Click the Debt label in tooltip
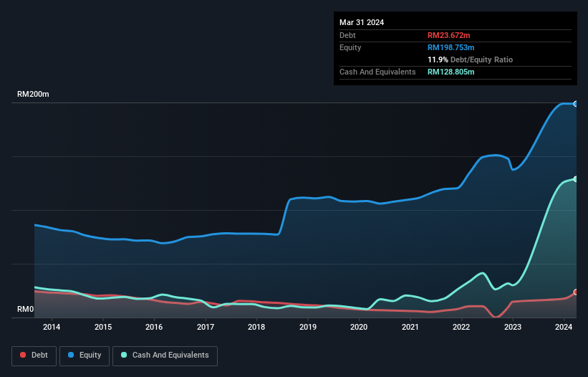 pyautogui.click(x=347, y=35)
